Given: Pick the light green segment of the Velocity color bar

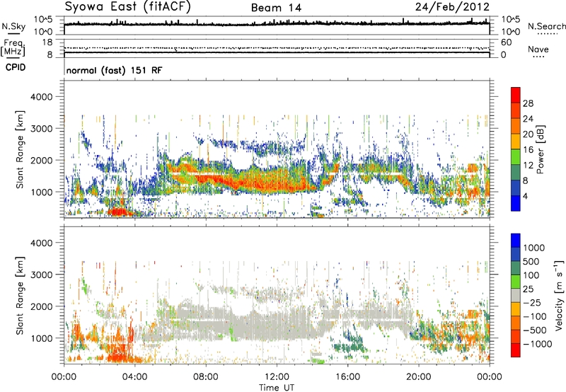Looking at the screenshot, I should pos(516,282).
